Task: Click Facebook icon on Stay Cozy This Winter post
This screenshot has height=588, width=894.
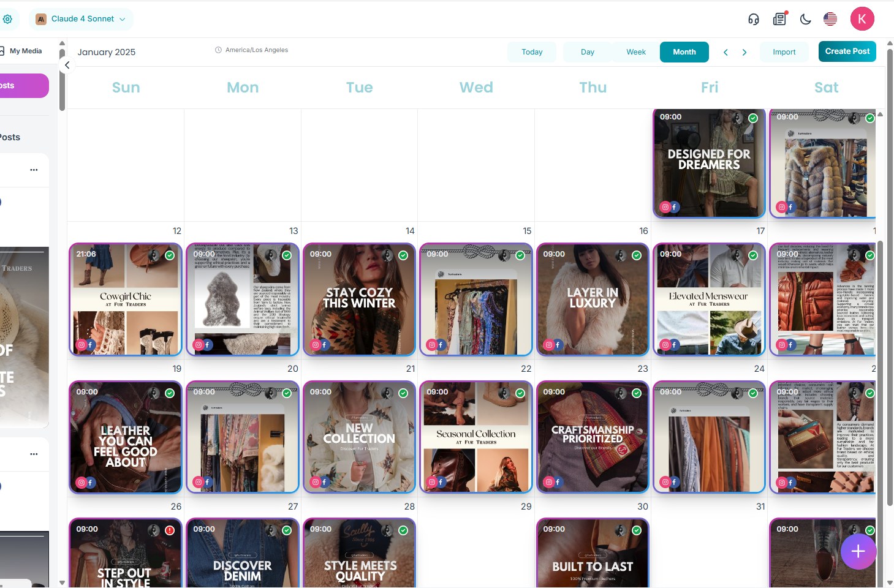Action: [324, 345]
